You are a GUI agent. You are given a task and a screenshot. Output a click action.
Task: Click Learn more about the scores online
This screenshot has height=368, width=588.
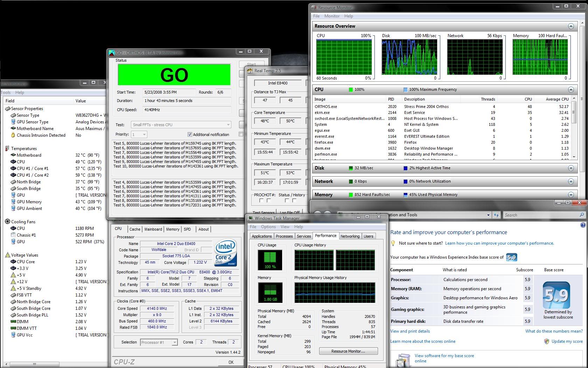[x=423, y=341]
